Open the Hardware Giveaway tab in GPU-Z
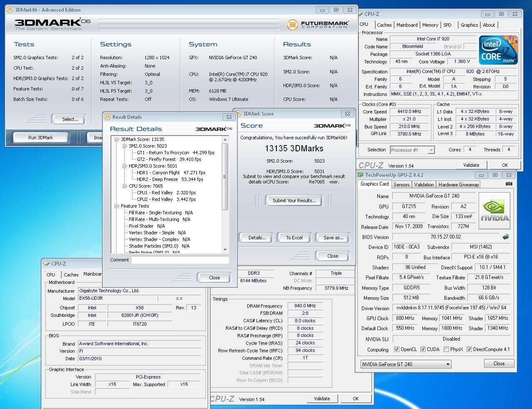 click(459, 185)
